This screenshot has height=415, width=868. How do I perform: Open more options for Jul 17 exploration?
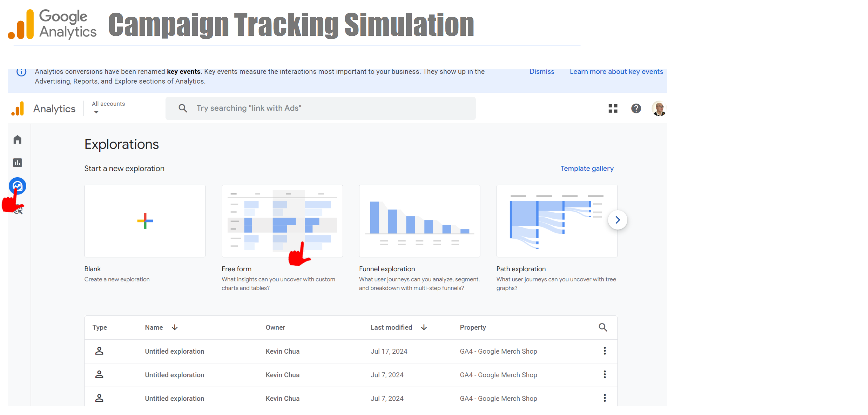click(605, 351)
